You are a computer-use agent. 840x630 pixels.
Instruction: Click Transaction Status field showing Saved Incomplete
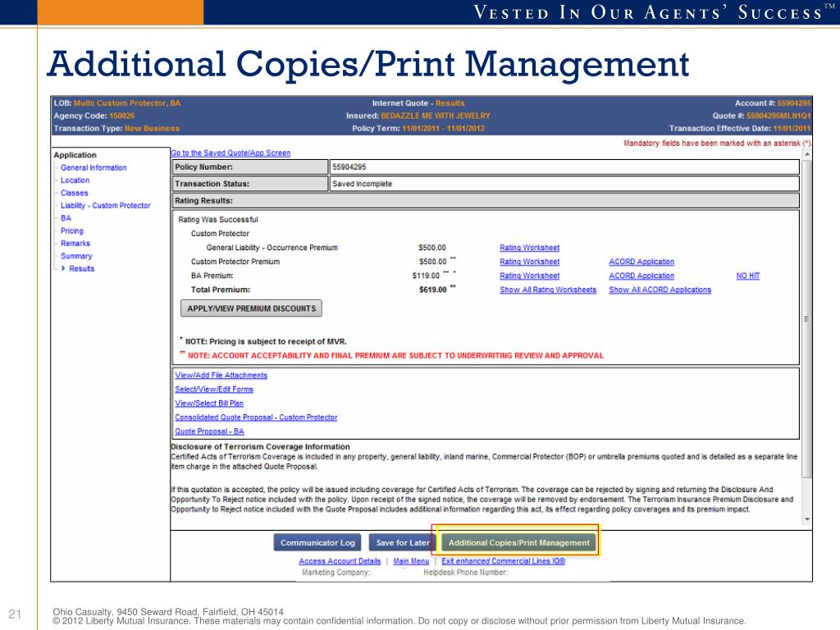tap(564, 184)
